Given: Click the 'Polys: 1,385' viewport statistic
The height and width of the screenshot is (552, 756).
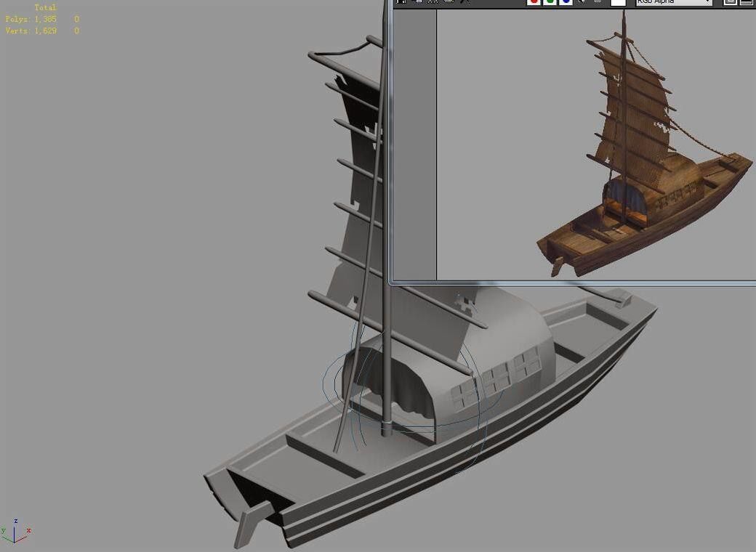Looking at the screenshot, I should tap(31, 20).
